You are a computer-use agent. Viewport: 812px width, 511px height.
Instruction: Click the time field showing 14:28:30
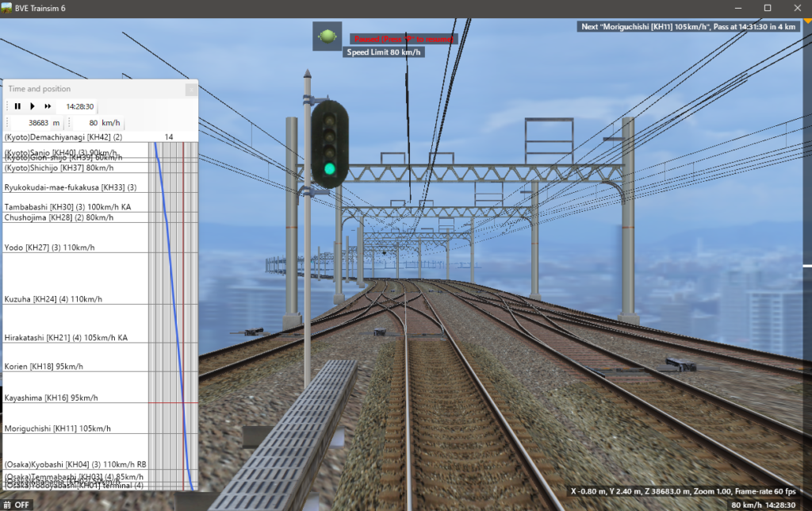pyautogui.click(x=80, y=106)
